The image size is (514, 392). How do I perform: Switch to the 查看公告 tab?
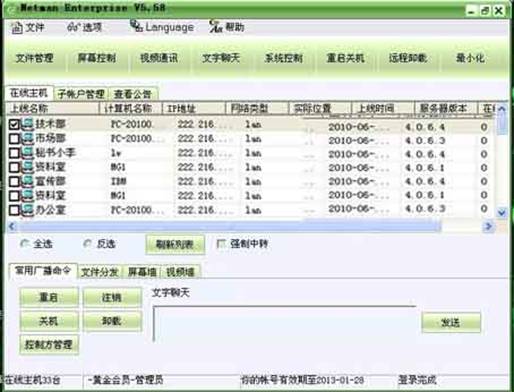[x=133, y=94]
